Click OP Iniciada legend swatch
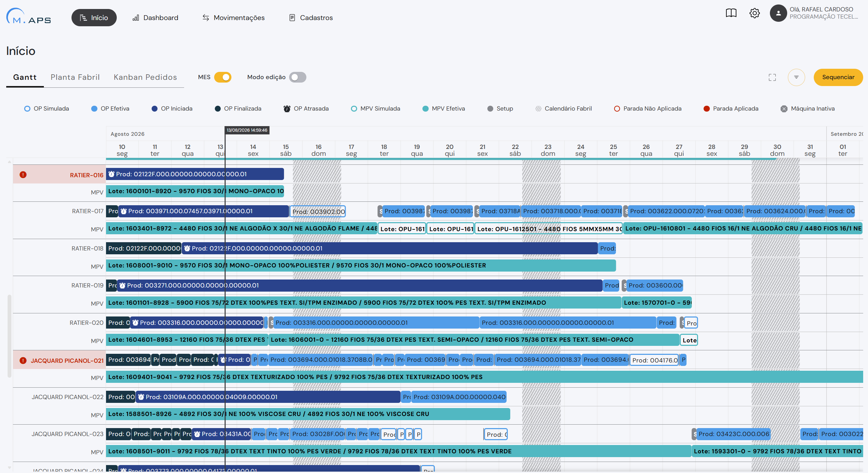This screenshot has height=473, width=868. point(154,108)
